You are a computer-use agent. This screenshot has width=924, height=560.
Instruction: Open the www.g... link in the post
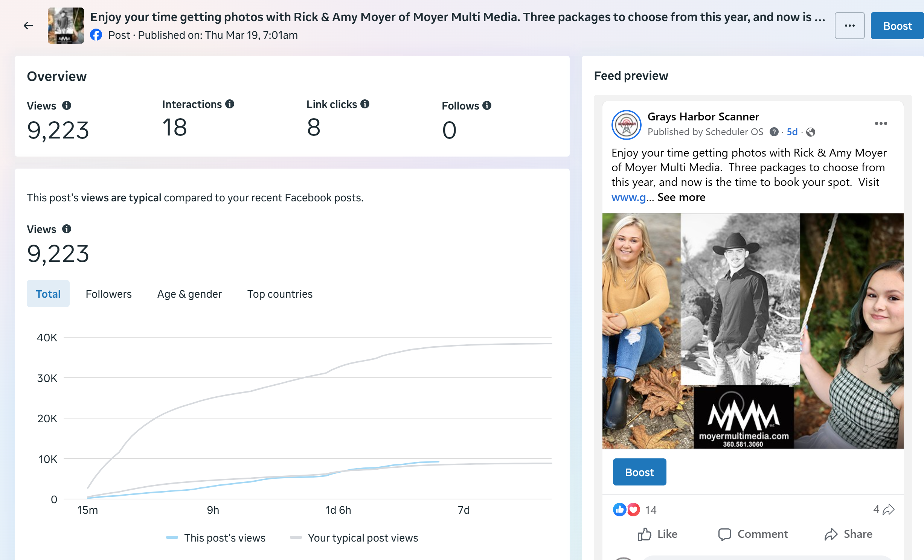pos(628,198)
